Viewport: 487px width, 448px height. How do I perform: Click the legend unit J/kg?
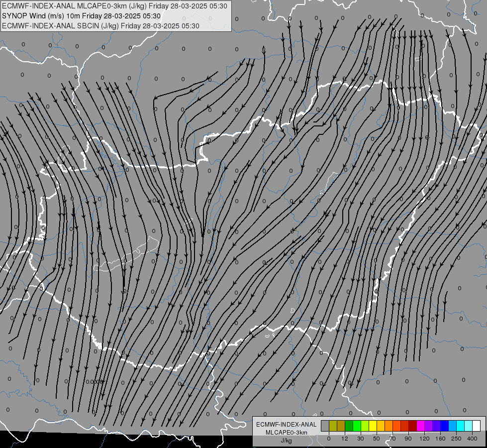pos(287,441)
